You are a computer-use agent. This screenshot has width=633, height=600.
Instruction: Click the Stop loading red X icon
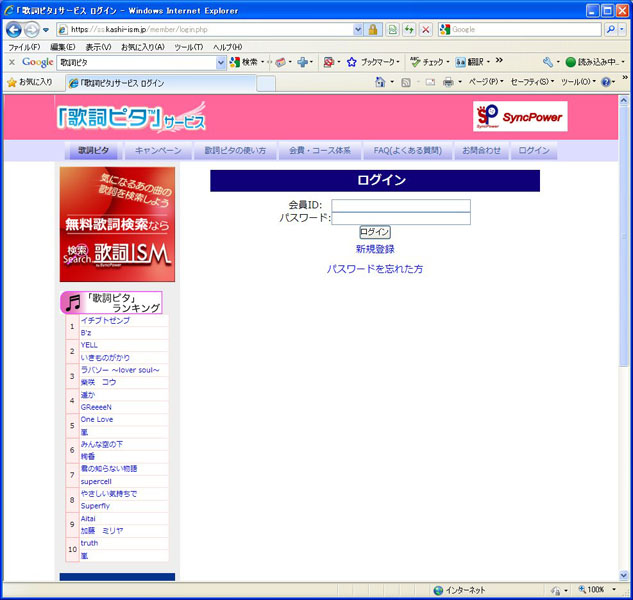[426, 30]
